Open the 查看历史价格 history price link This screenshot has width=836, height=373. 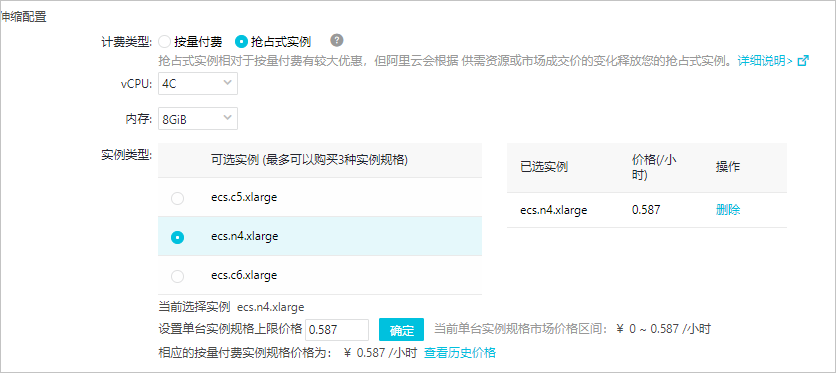460,353
